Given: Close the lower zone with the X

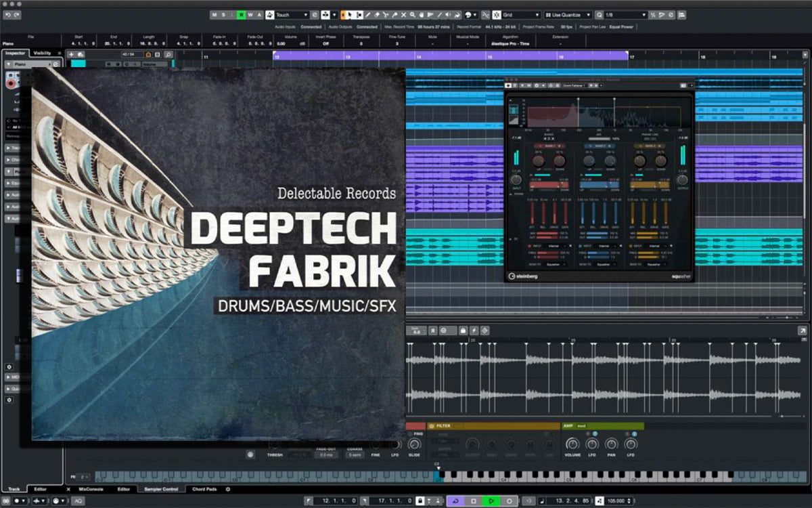Looking at the screenshot, I should (68, 489).
